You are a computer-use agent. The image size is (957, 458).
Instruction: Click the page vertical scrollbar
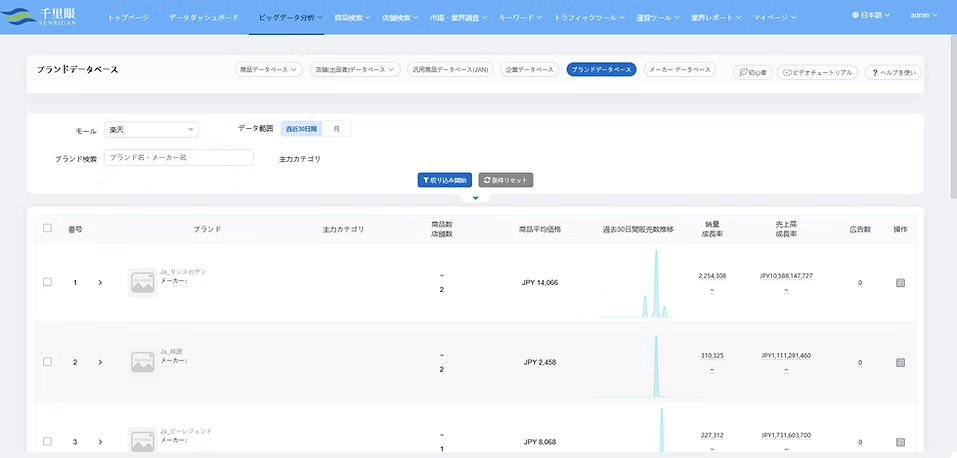(953, 116)
